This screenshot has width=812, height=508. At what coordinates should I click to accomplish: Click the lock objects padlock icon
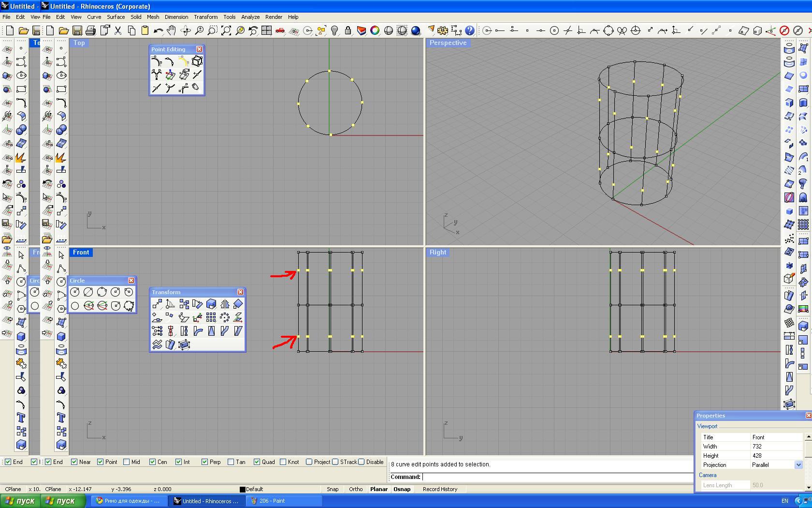coord(348,31)
